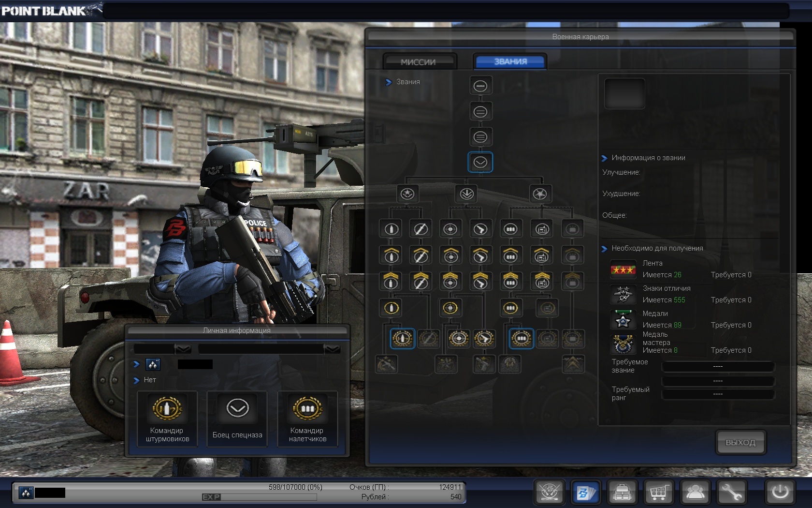
Task: Click the power exit icon
Action: tap(780, 493)
